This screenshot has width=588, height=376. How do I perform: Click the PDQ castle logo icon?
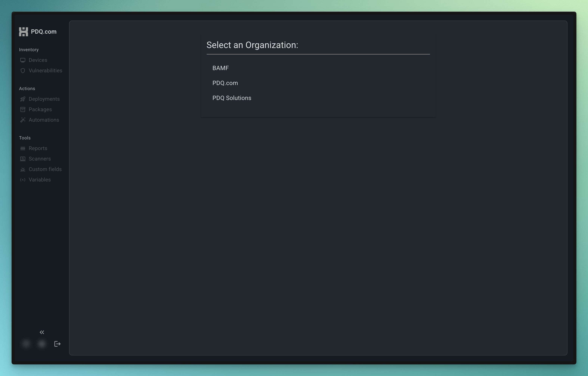coord(24,32)
